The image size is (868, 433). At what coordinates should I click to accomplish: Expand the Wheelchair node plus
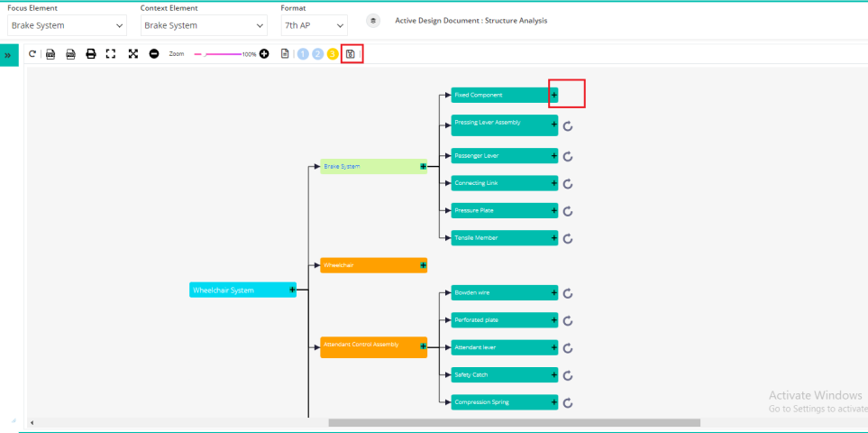point(423,265)
